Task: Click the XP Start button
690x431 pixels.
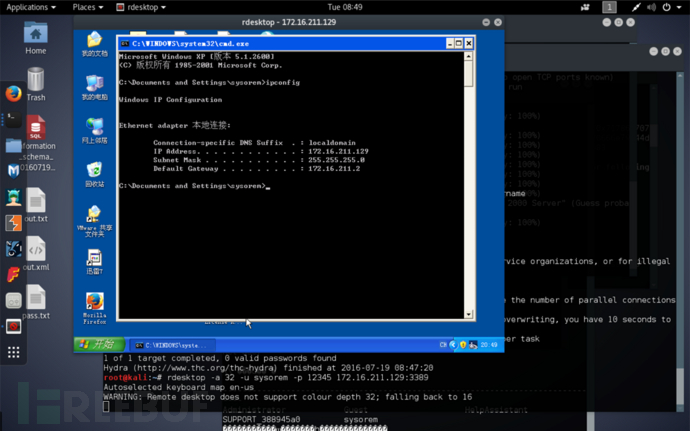Action: point(99,344)
